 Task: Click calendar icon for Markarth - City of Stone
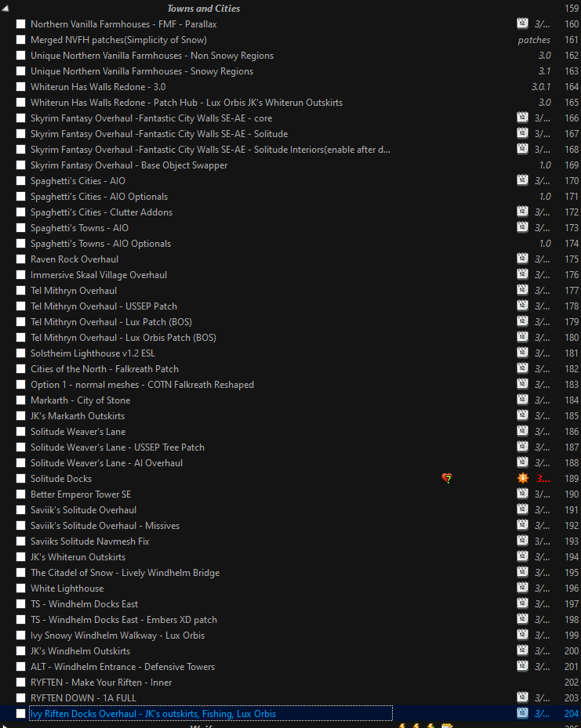(523, 400)
